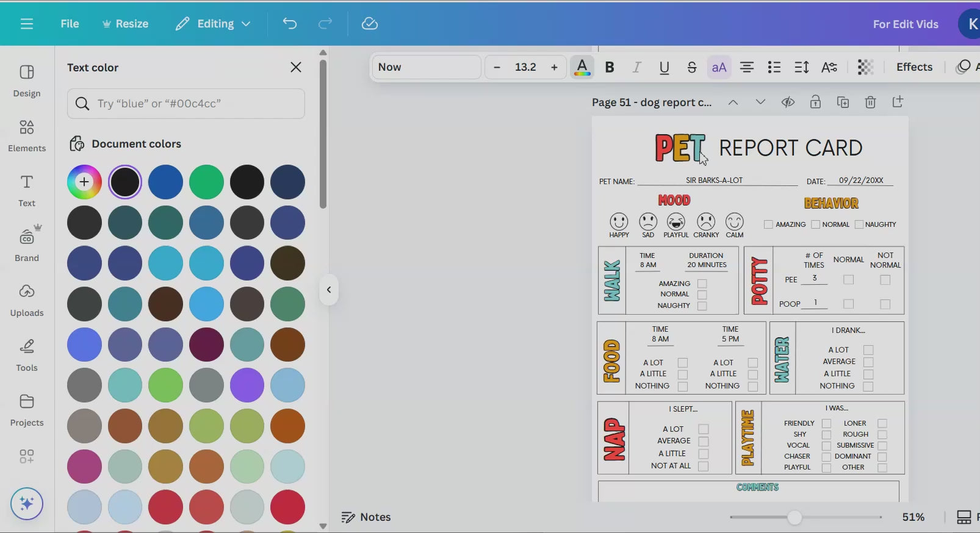Screen dimensions: 980x533
Task: Click the Effects button
Action: tap(913, 67)
